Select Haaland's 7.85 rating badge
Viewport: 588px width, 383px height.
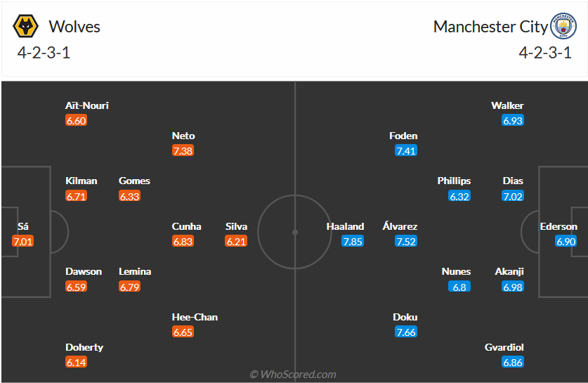tap(353, 241)
